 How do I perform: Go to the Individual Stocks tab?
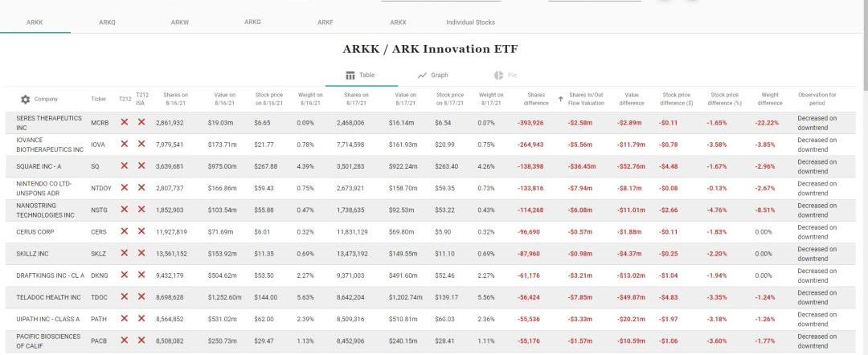click(470, 22)
